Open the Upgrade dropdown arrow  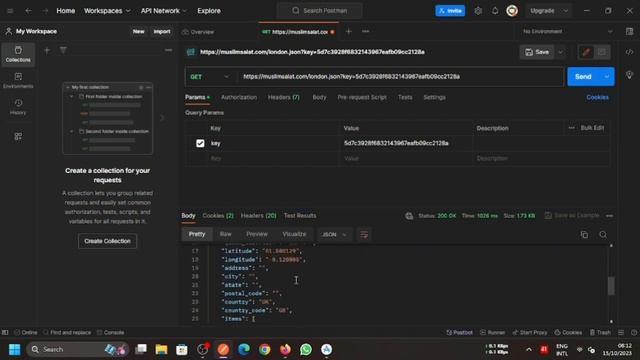click(x=566, y=11)
